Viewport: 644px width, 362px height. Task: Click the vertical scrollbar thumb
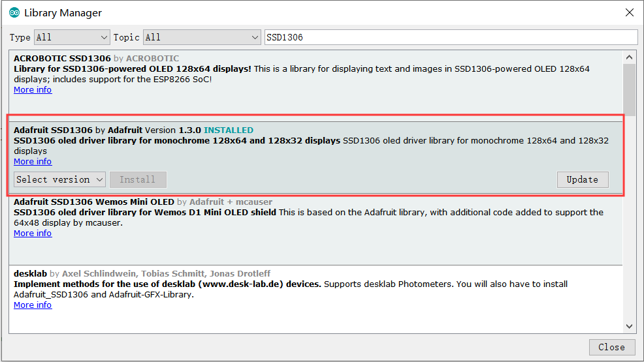(x=629, y=89)
